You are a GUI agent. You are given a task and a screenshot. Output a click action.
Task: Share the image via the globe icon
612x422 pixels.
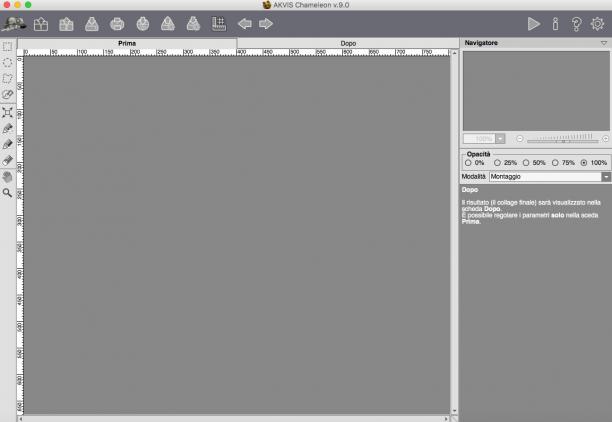(x=143, y=24)
